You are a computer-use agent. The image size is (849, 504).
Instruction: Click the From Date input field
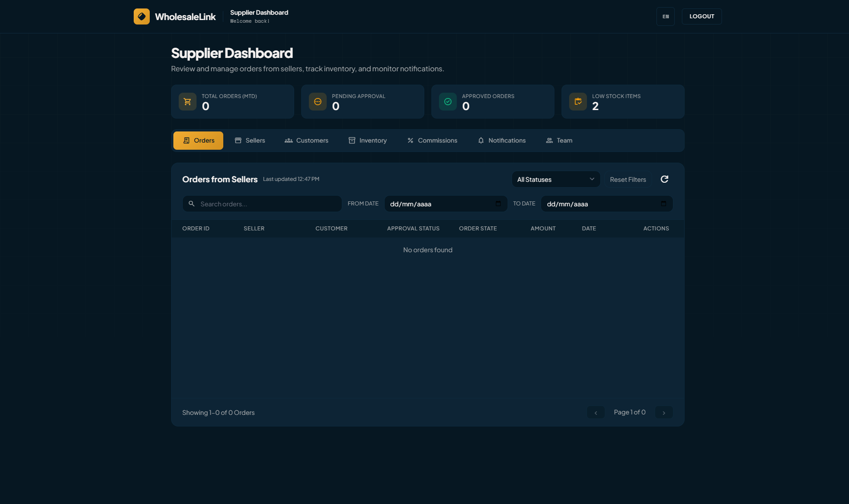(x=446, y=204)
